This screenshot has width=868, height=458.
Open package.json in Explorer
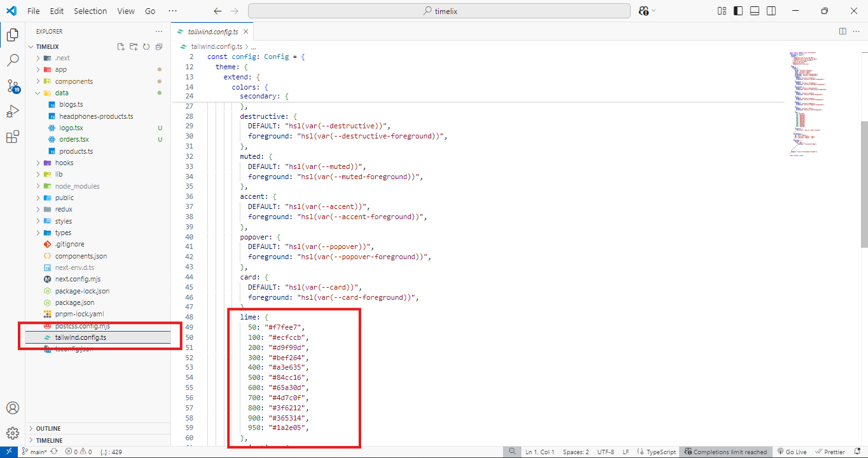point(74,302)
